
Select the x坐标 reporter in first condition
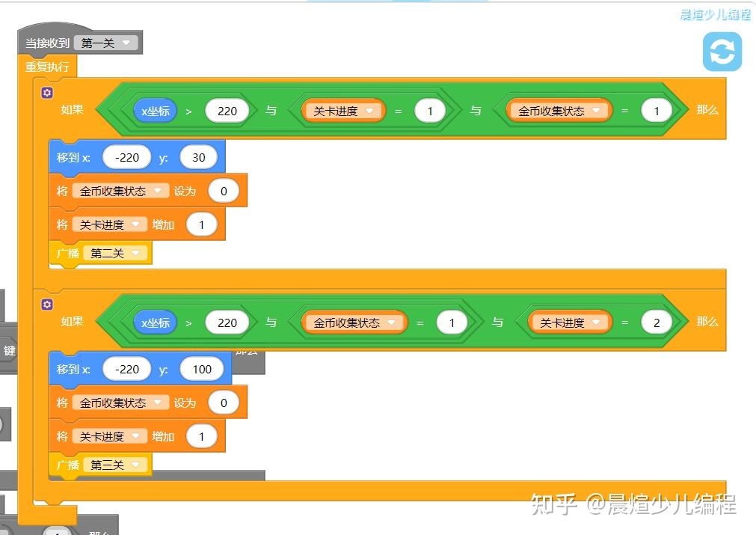pos(156,111)
